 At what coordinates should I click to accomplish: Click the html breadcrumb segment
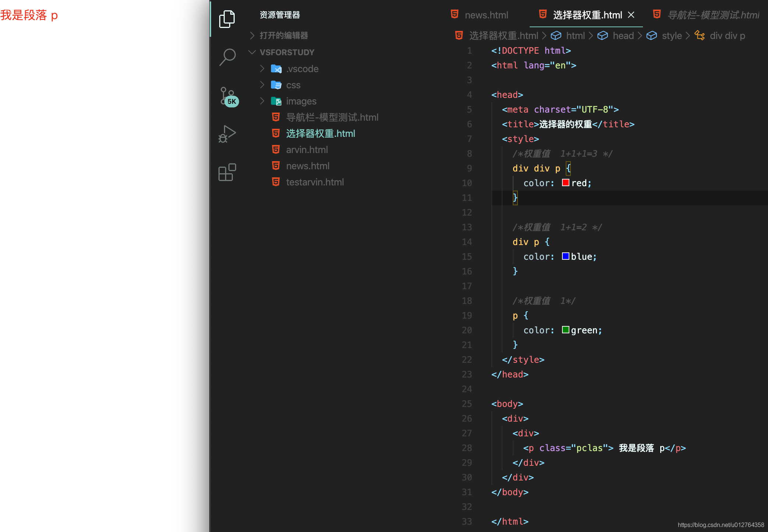[x=575, y=36]
